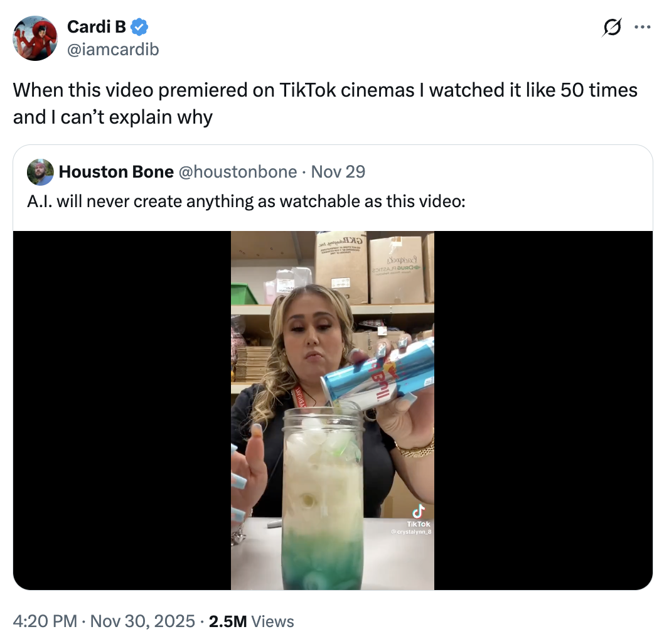Viewport: 669px width, 644px height.
Task: Click the blue verified badge
Action: click(139, 27)
